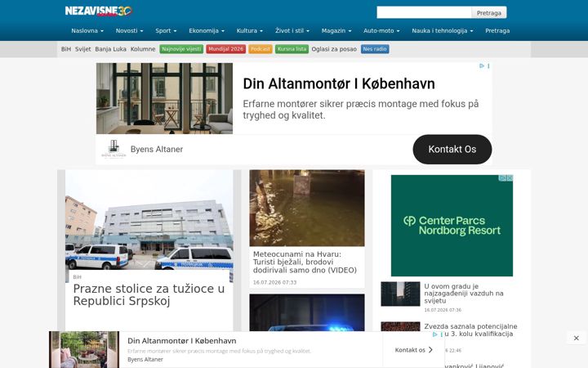588x368 pixels.
Task: Open Din Altanmontør I København ad headline
Action: pyautogui.click(x=339, y=83)
